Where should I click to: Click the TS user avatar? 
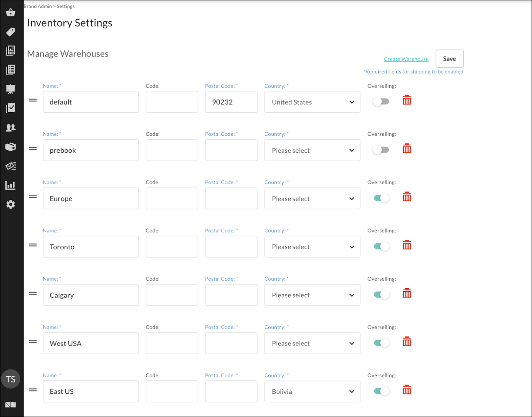11,379
